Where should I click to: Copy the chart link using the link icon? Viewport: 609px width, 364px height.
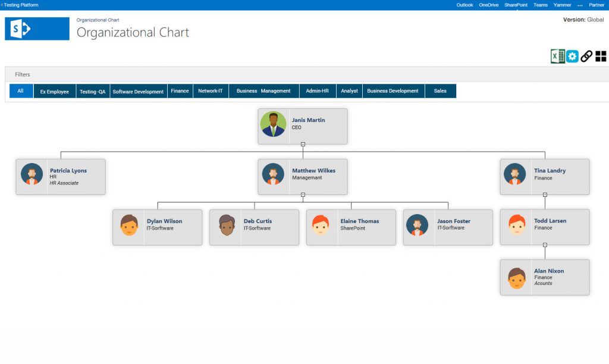pos(586,56)
